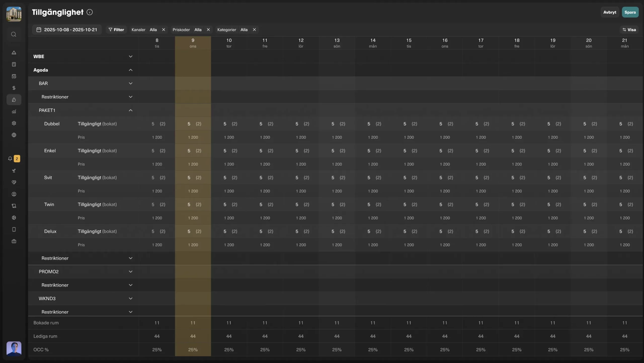Screen dimensions: 644x363
Task: Remove the Kategorier Alla filter
Action: (254, 30)
